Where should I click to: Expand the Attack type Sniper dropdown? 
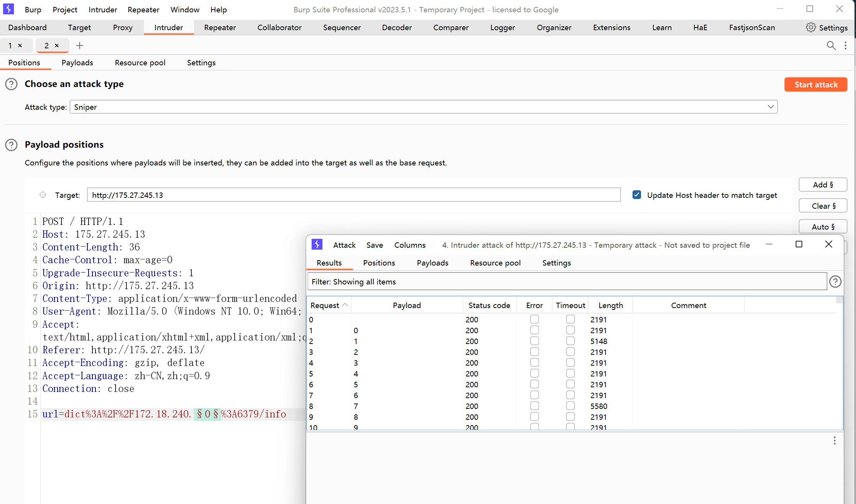pyautogui.click(x=770, y=107)
